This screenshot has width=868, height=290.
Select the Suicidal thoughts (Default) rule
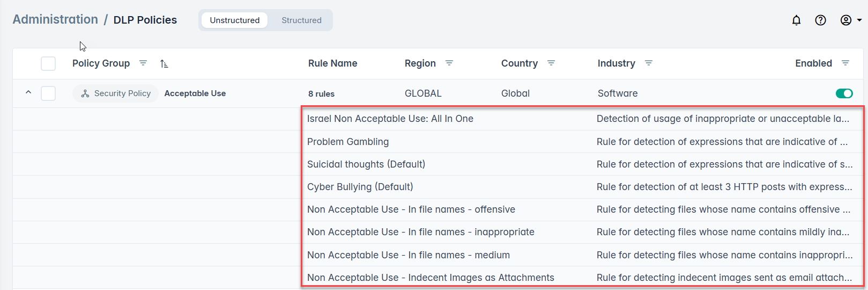point(366,164)
